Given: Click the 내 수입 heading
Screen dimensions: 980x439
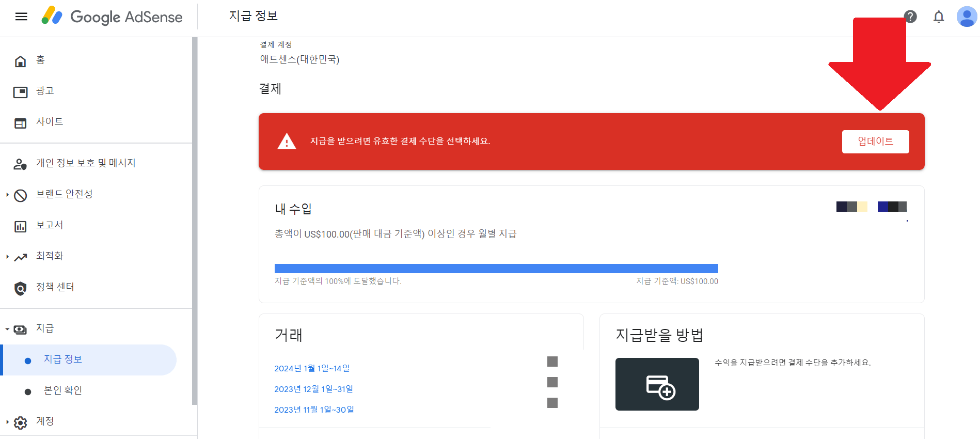Looking at the screenshot, I should coord(293,209).
